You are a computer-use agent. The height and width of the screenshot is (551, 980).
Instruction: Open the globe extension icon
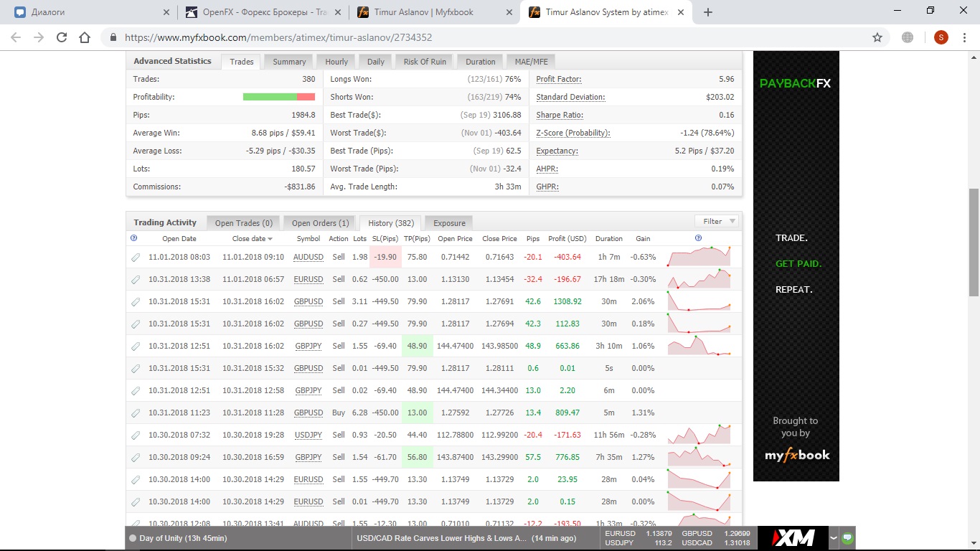click(x=908, y=37)
